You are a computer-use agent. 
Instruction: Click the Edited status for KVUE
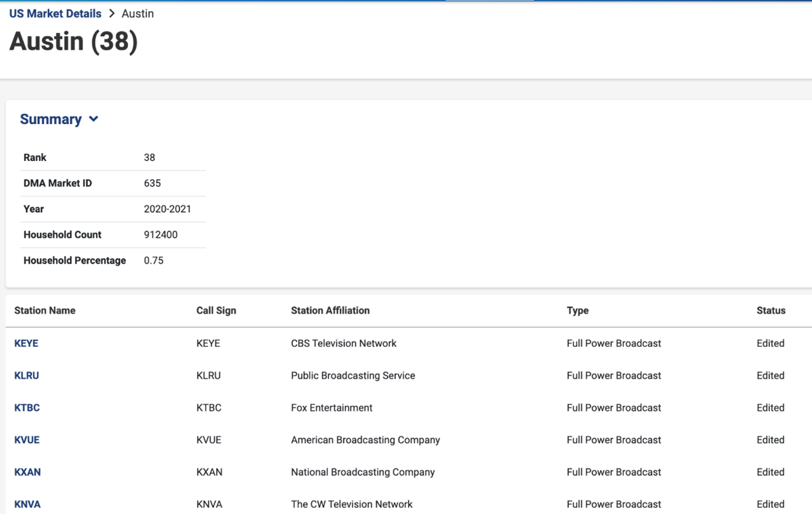tap(770, 440)
